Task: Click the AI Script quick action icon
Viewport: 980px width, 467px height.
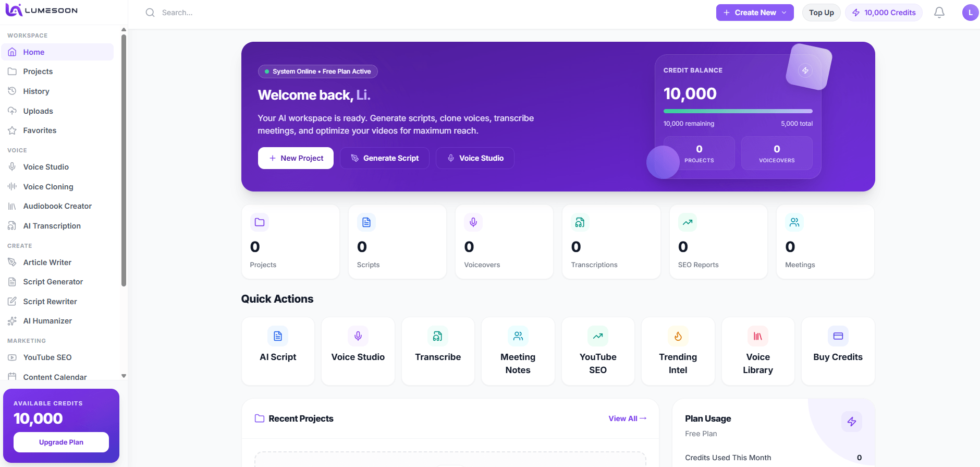Action: pos(278,336)
